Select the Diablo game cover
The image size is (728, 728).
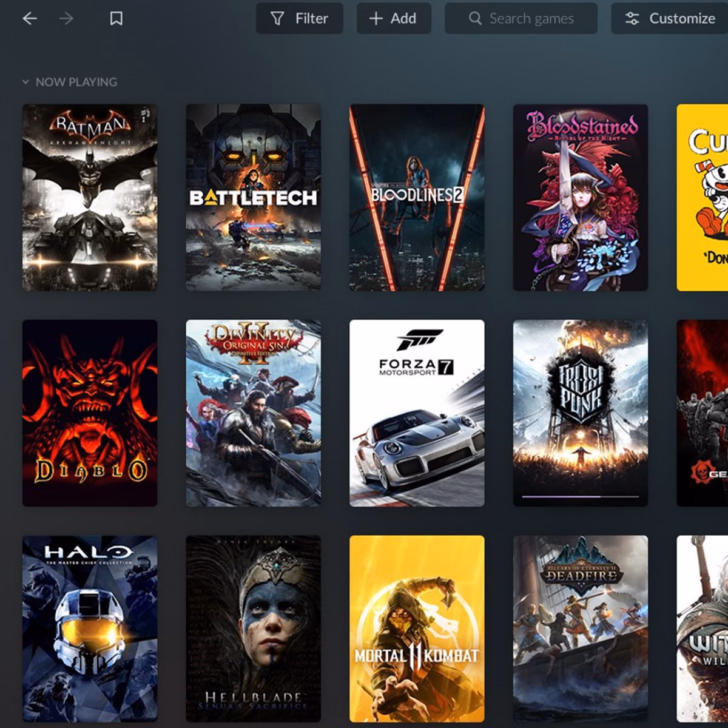[x=90, y=413]
